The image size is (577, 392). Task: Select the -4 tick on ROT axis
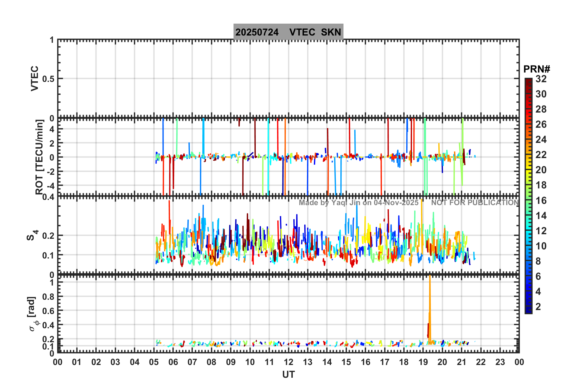point(50,186)
